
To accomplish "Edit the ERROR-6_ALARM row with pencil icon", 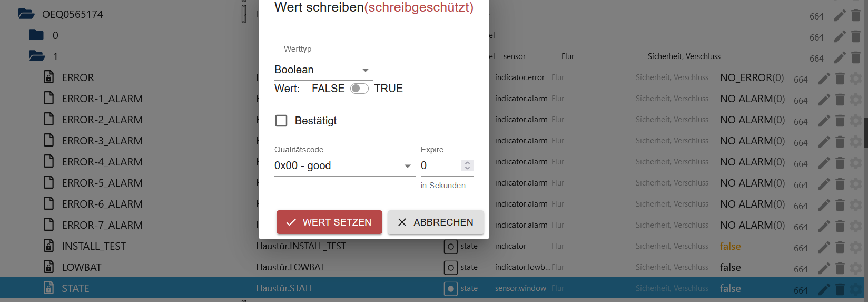I will (824, 205).
